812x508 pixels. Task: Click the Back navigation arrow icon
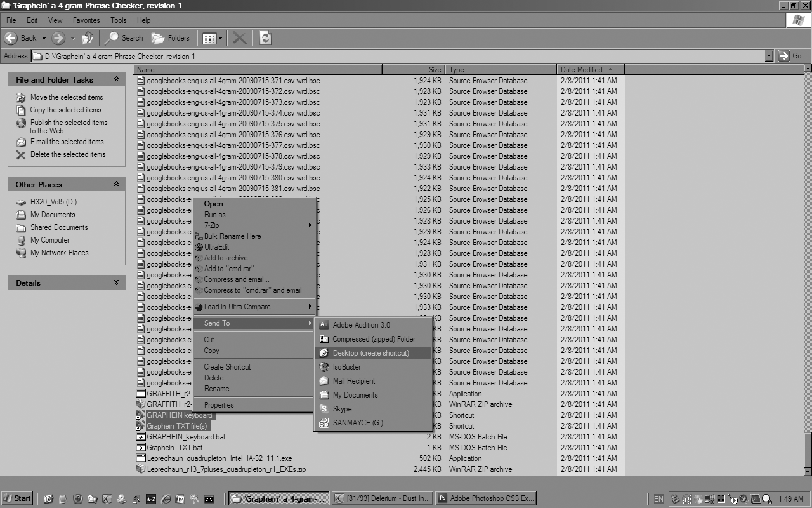tap(11, 38)
